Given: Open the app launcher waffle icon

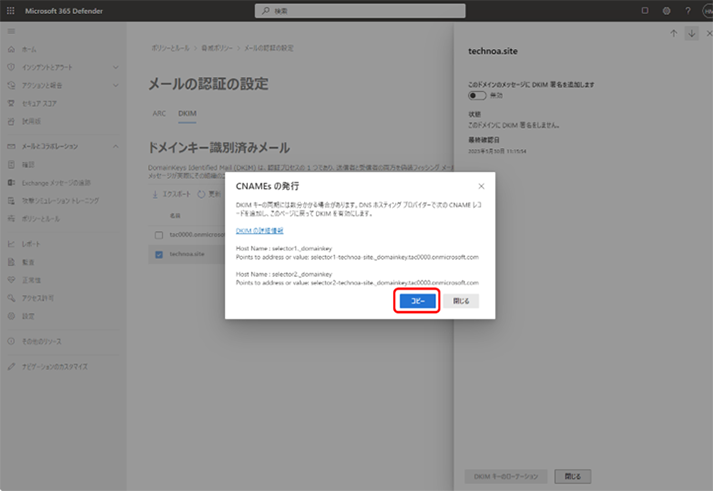Looking at the screenshot, I should click(x=10, y=10).
